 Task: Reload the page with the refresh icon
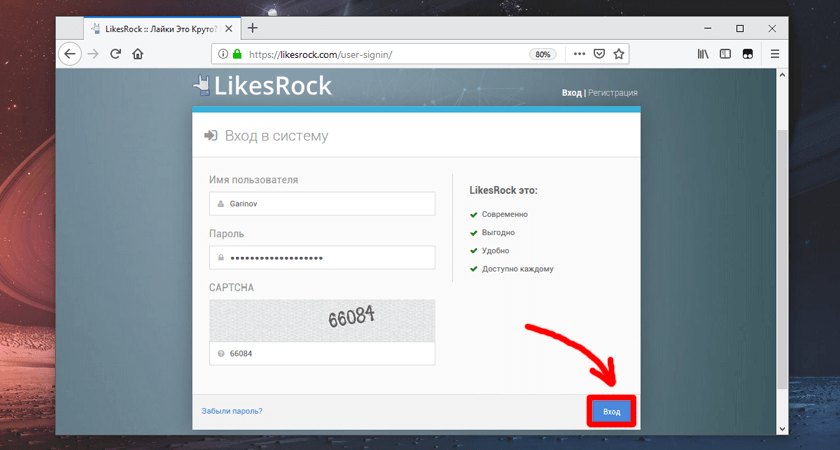pos(116,54)
